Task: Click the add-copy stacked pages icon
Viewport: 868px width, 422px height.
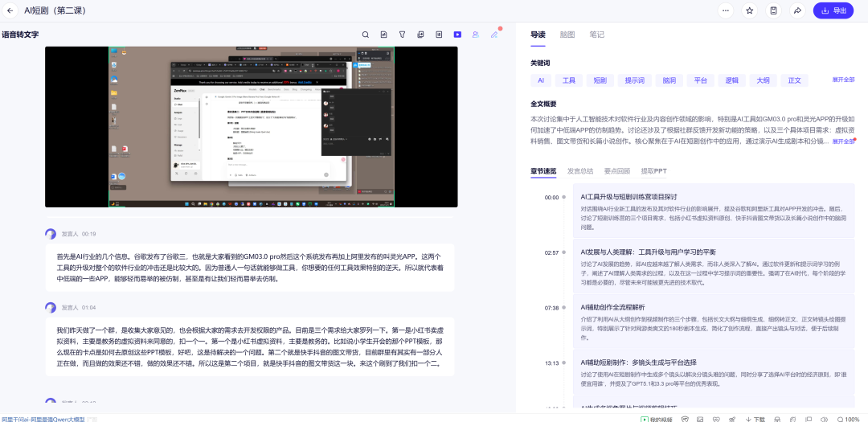Action: 420,35
